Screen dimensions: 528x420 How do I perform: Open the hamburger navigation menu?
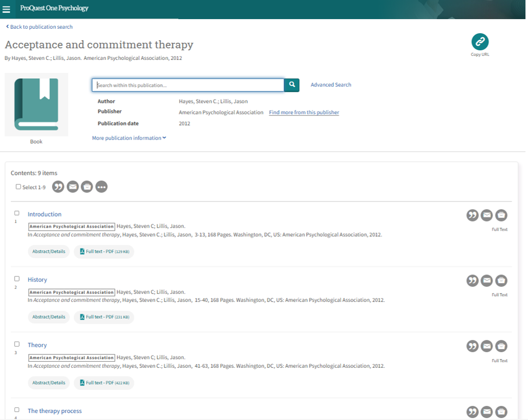point(6,10)
